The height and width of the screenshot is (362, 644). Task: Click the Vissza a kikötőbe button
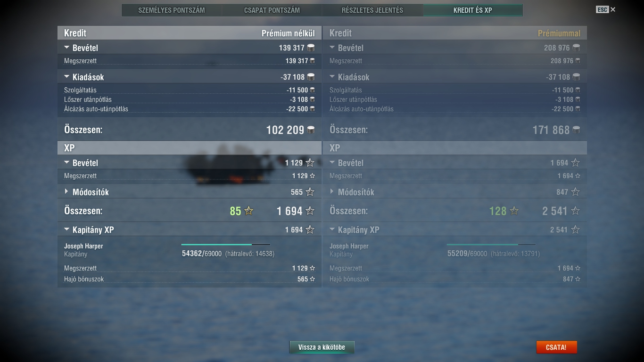322,347
